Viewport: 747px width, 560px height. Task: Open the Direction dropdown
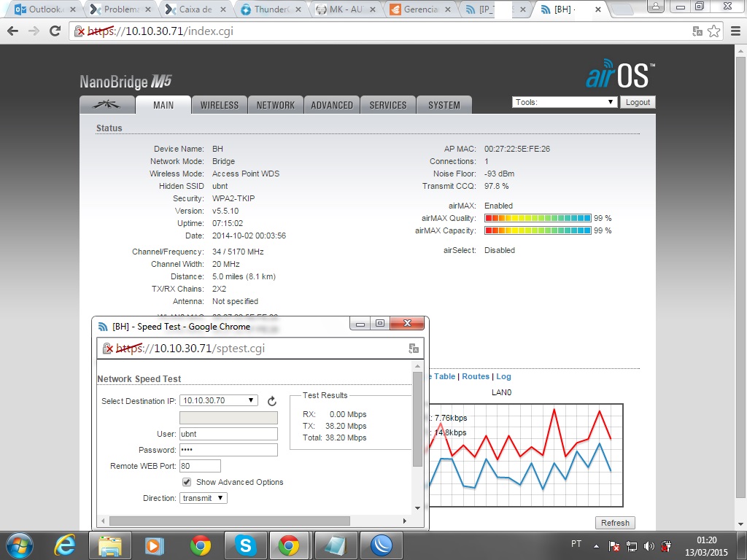204,498
